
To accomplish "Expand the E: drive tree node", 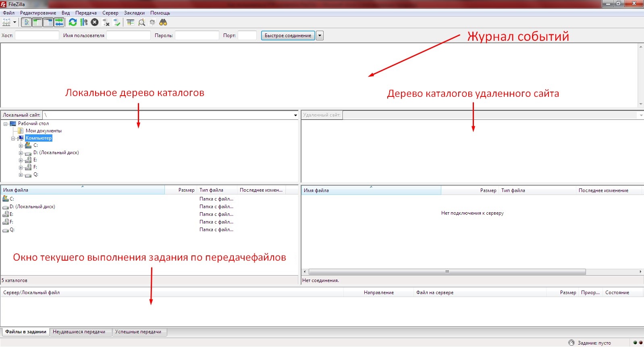I will tap(21, 160).
